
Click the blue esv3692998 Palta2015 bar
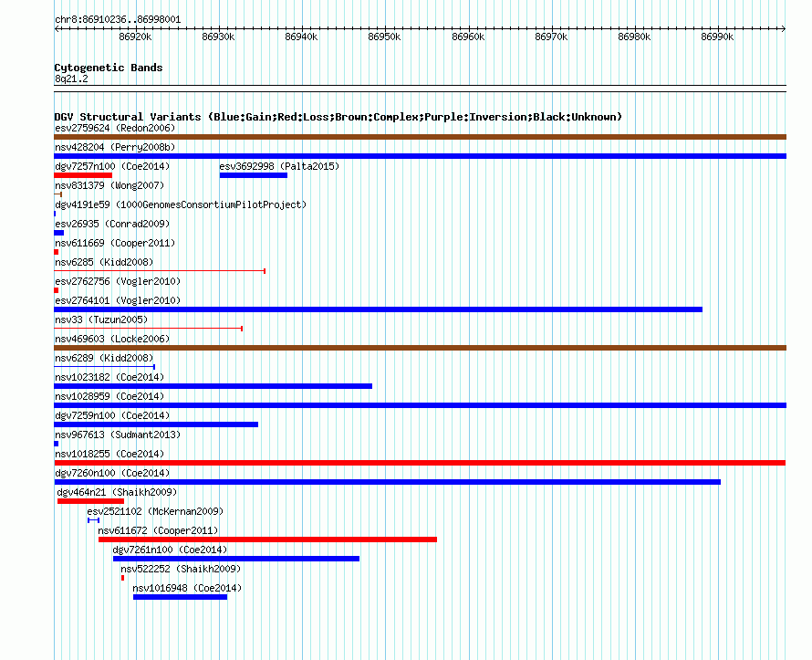coord(254,175)
